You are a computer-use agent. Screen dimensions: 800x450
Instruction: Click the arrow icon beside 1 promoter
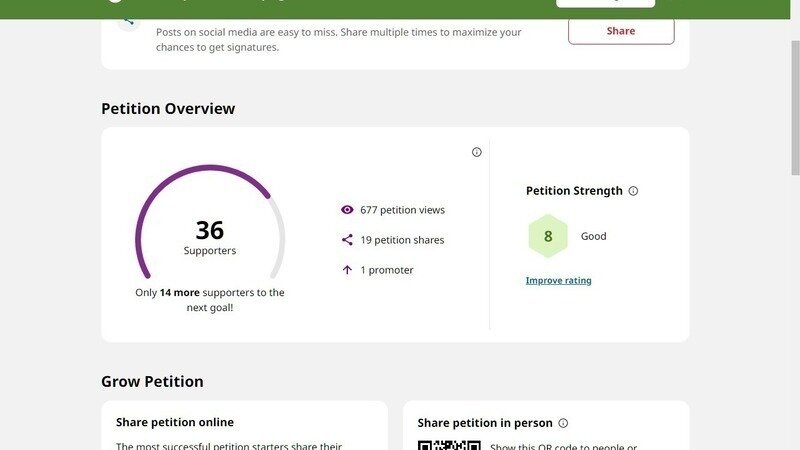(347, 270)
